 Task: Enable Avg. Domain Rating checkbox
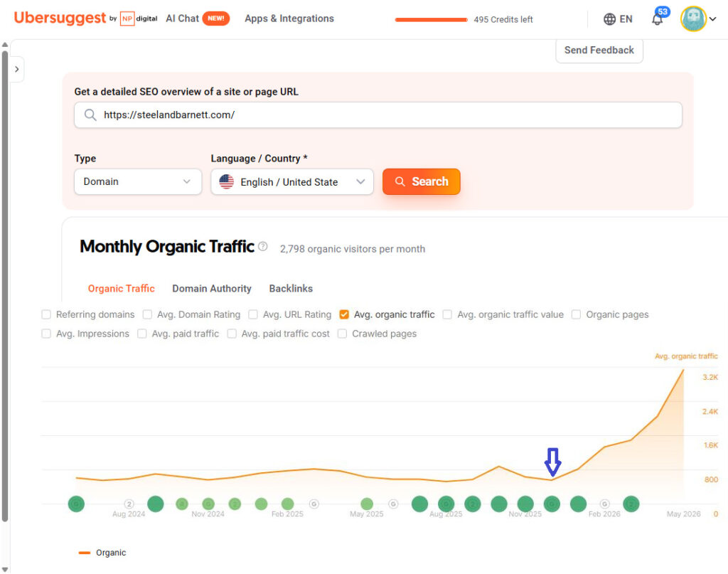tap(147, 314)
